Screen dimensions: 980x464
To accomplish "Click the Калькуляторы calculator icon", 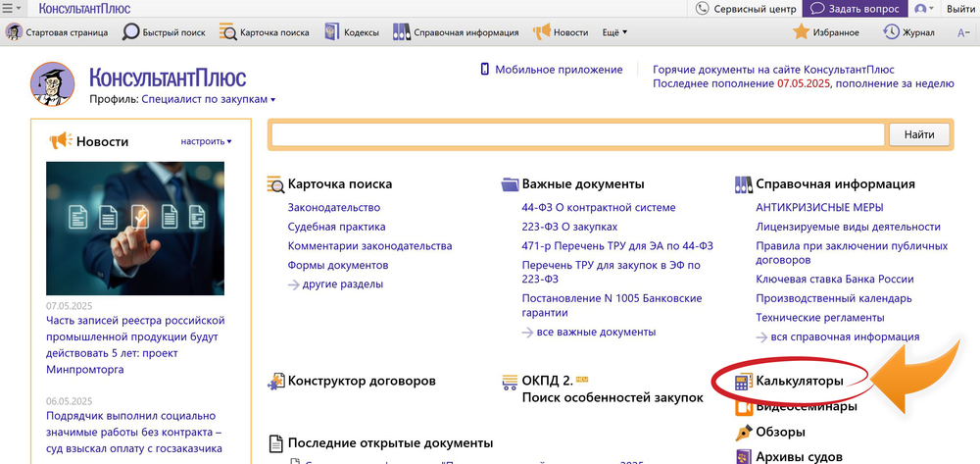I will tap(744, 382).
